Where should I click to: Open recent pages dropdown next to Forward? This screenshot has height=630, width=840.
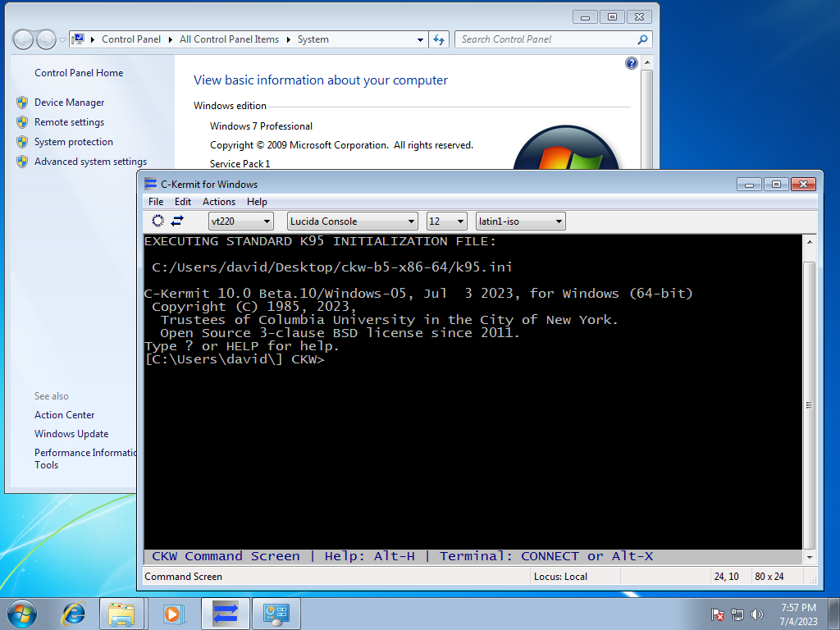(62, 40)
